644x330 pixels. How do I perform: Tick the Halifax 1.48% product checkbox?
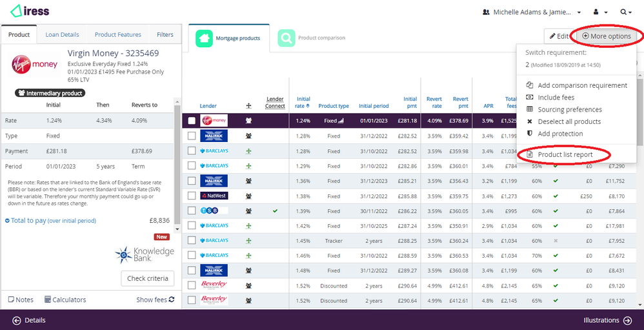[192, 270]
